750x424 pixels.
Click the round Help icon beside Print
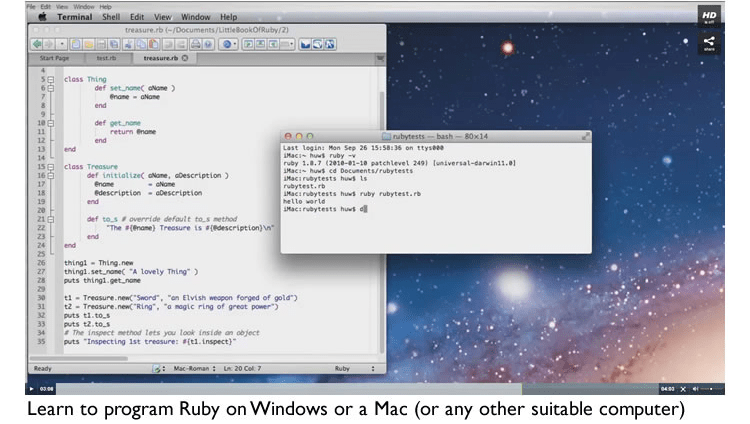[208, 45]
